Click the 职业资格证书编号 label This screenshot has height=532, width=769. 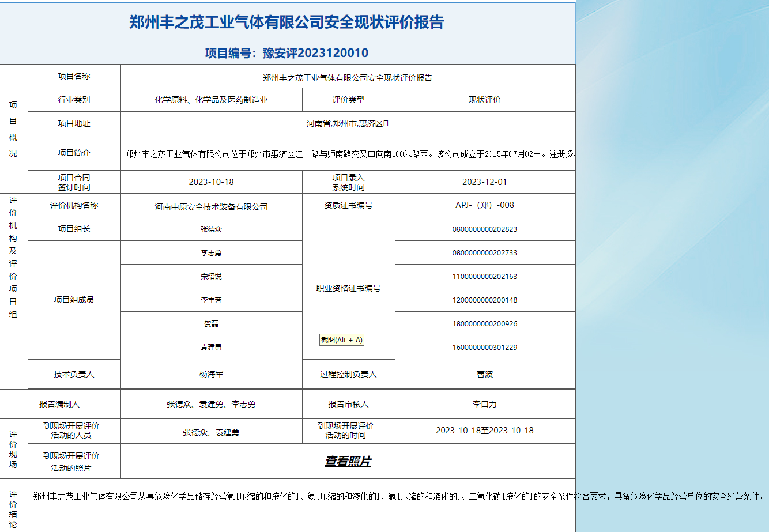point(348,288)
